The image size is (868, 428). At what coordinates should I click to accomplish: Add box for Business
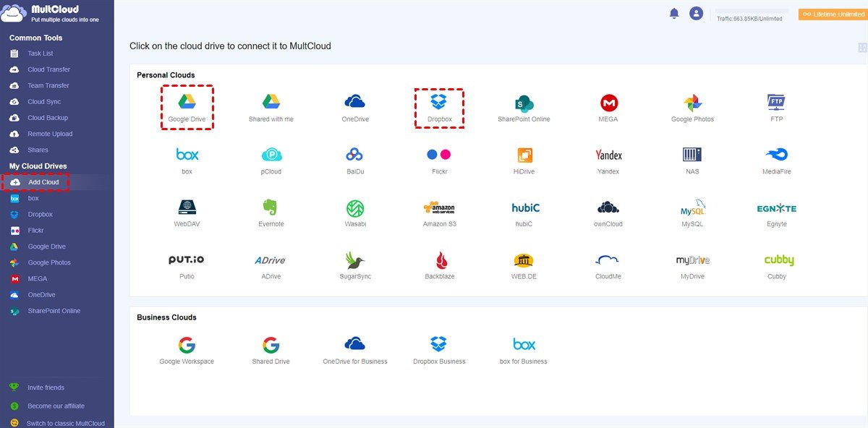[x=524, y=351]
